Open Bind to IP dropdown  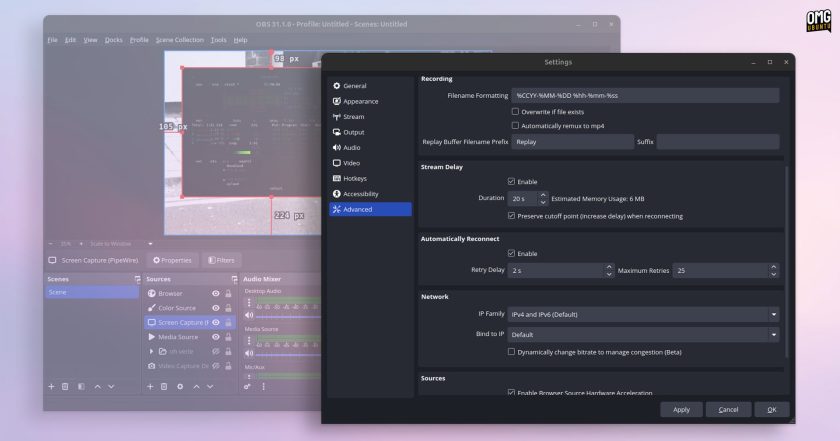pos(643,334)
